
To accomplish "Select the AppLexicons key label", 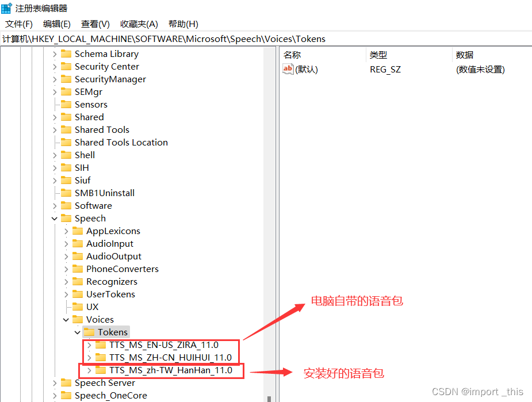I will coord(113,231).
